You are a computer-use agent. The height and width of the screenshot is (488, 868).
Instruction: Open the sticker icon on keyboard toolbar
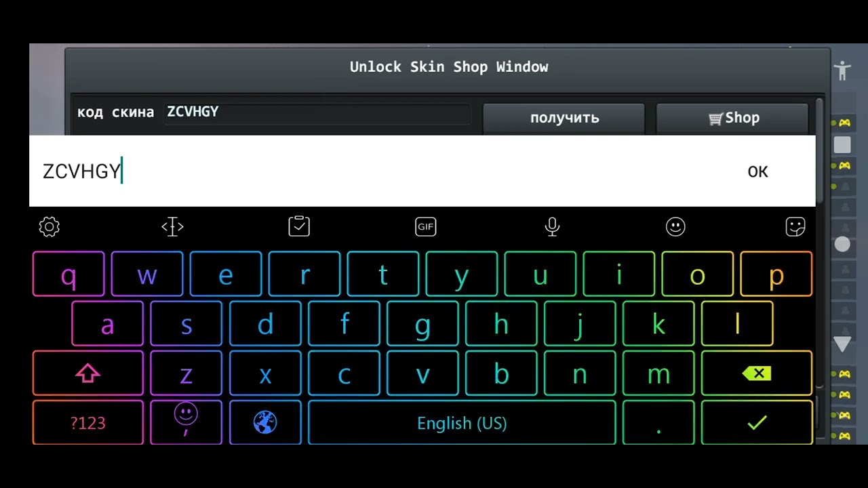795,226
